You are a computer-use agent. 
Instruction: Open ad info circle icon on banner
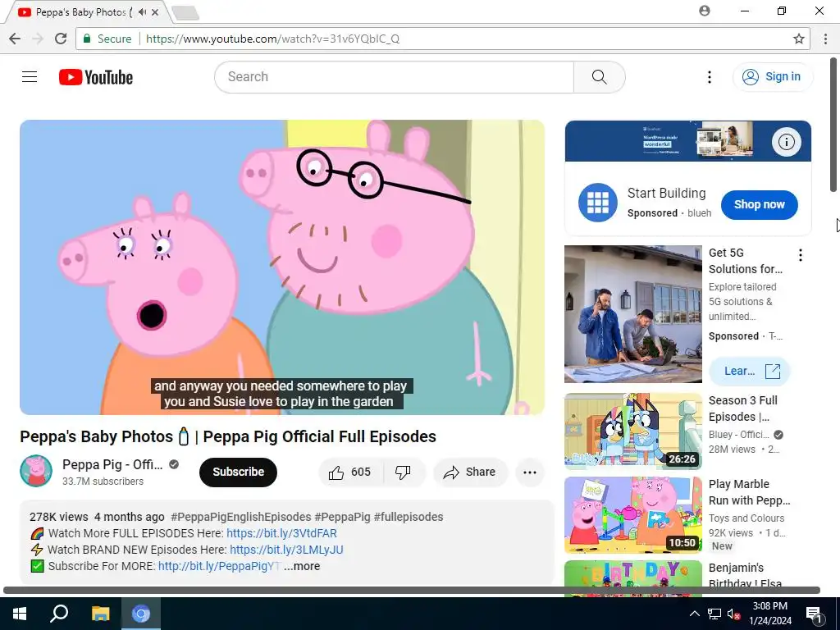click(x=786, y=142)
